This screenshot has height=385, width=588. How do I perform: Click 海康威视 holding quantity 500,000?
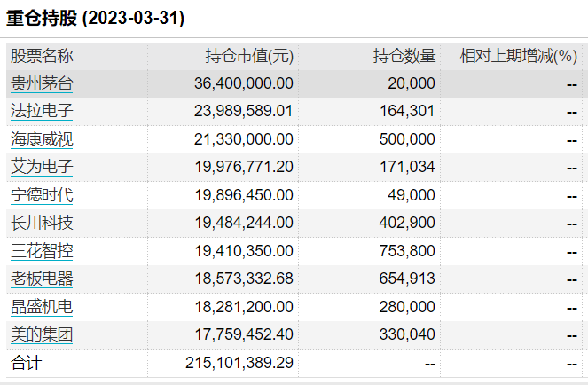point(407,139)
